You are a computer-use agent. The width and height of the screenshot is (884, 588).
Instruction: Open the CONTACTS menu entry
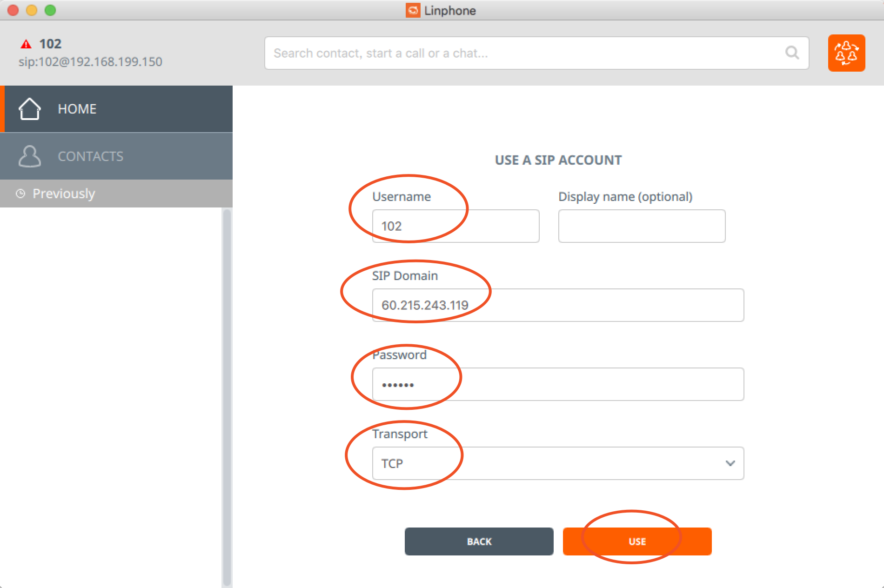pyautogui.click(x=116, y=156)
